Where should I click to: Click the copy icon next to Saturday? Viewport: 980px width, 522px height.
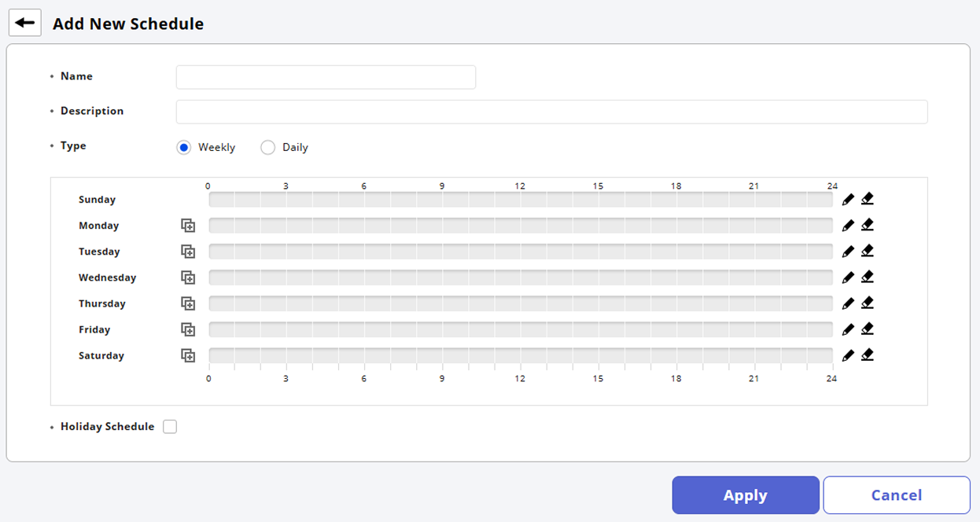[188, 355]
